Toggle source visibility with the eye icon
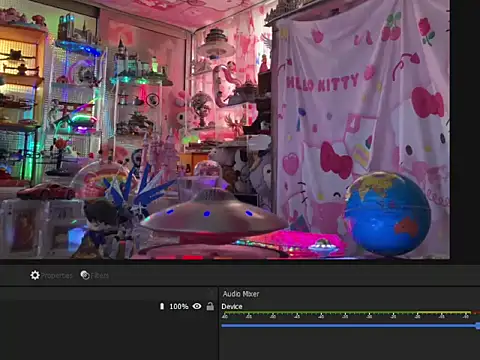Screen dimensions: 480x360 (197, 306)
